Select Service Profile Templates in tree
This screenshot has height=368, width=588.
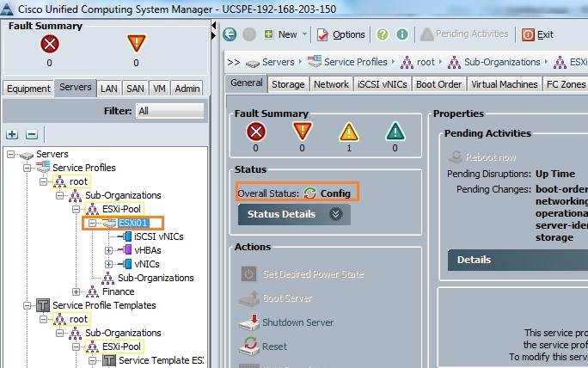pyautogui.click(x=104, y=305)
